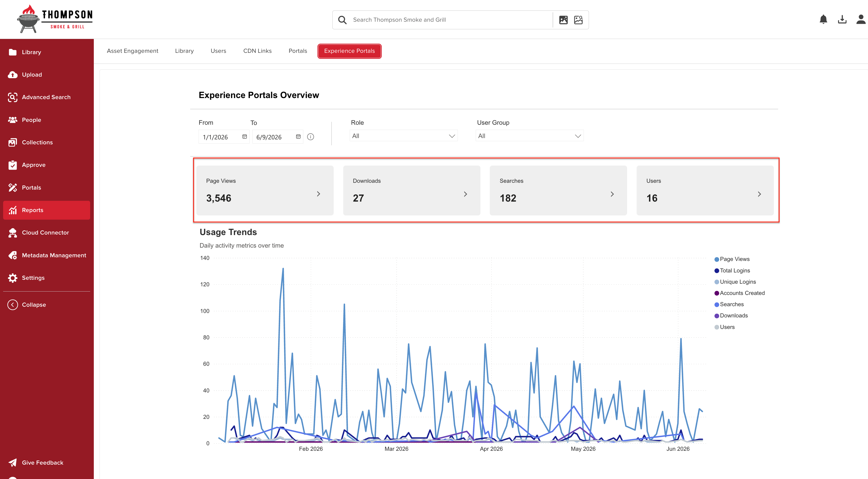Expand Downloads card chevron

click(x=465, y=194)
